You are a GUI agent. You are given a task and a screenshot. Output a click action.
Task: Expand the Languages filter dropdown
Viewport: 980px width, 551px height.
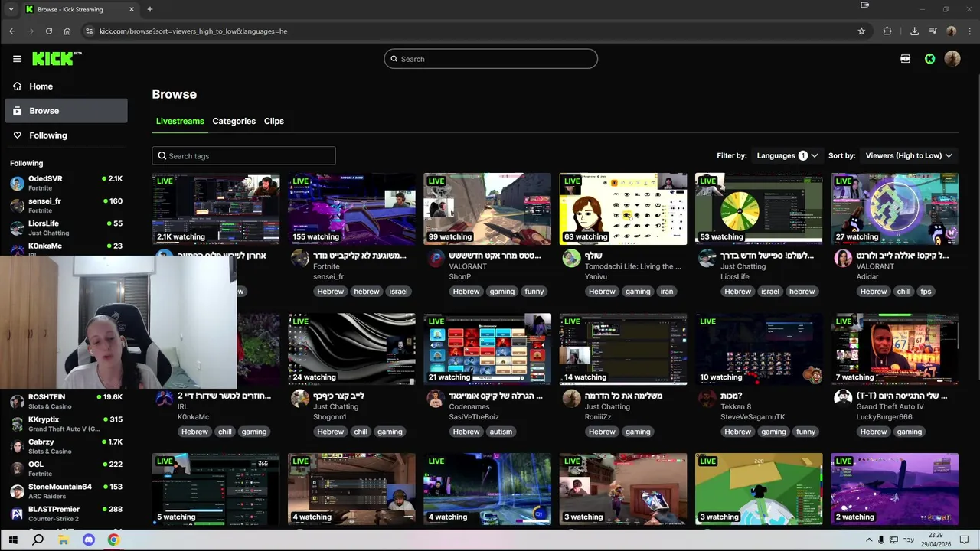tap(788, 155)
